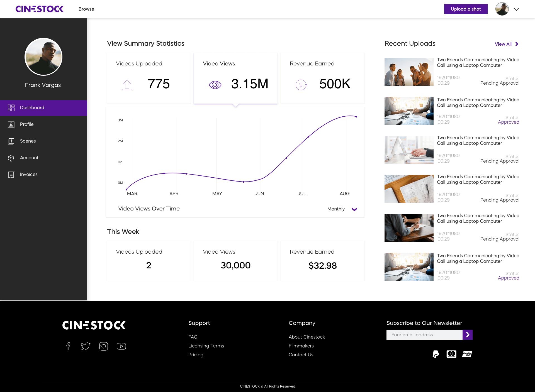Open Invoices in sidebar
The height and width of the screenshot is (392, 535).
coord(28,174)
